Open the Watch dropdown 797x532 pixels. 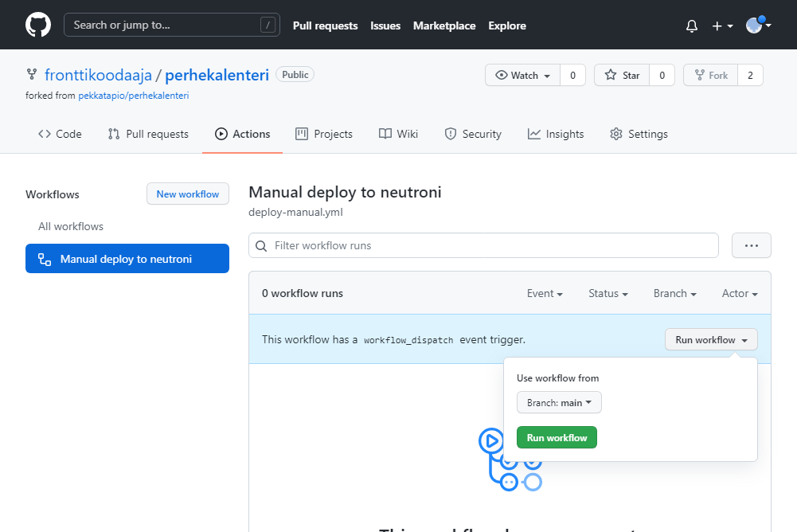point(522,76)
